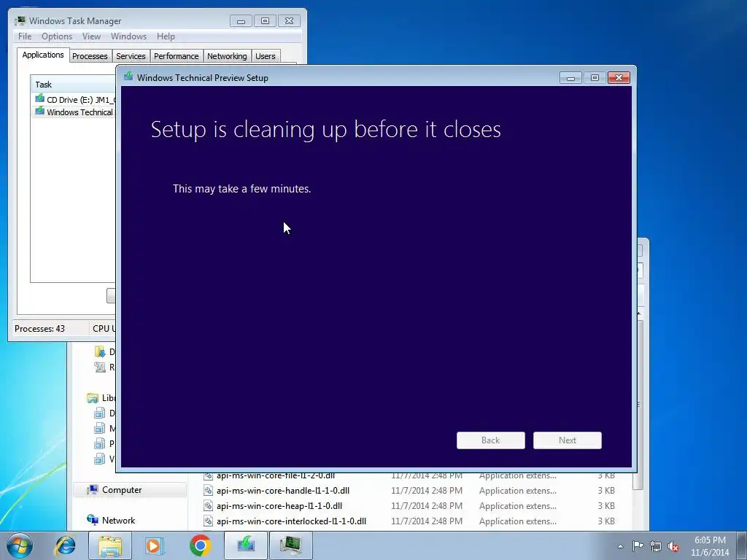This screenshot has height=560, width=747.
Task: Click dll icon beside api-ms-win-core-interlocked file
Action: tap(208, 521)
